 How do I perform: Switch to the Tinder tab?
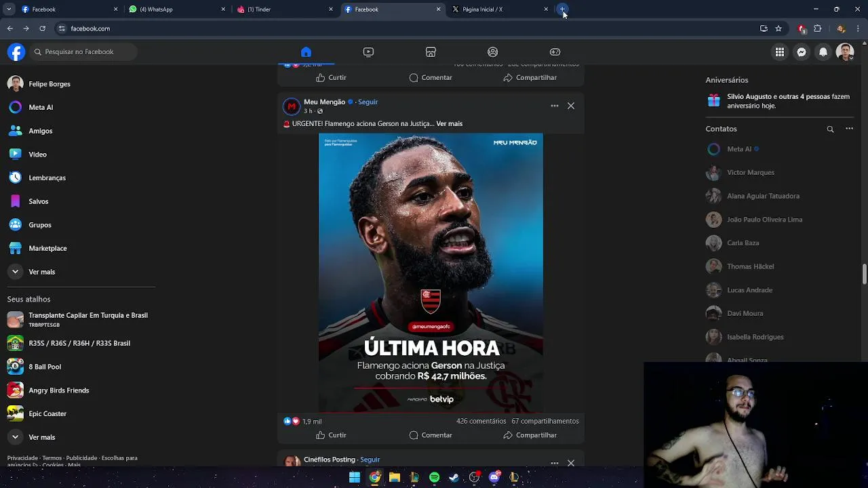285,9
